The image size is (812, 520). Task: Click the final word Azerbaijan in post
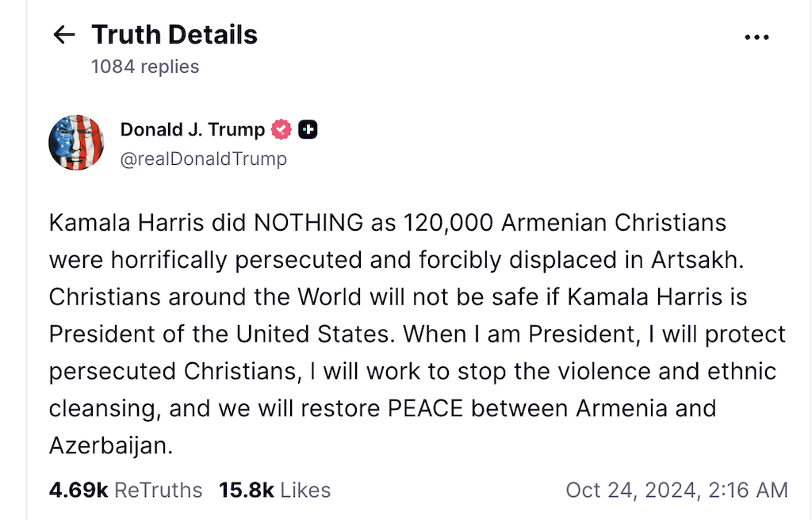pos(109,446)
